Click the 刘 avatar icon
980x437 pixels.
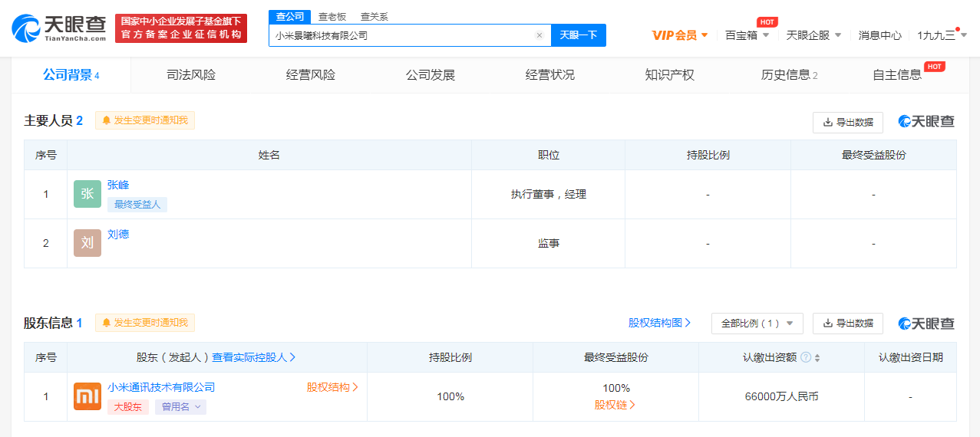pyautogui.click(x=87, y=243)
